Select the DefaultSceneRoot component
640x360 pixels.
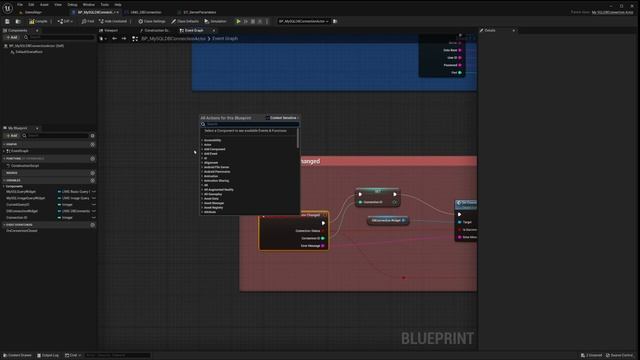click(26, 52)
